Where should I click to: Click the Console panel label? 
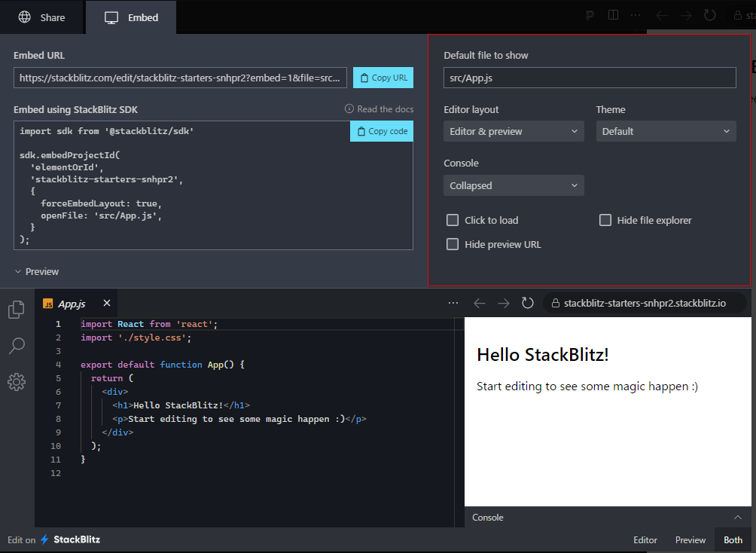pyautogui.click(x=487, y=518)
